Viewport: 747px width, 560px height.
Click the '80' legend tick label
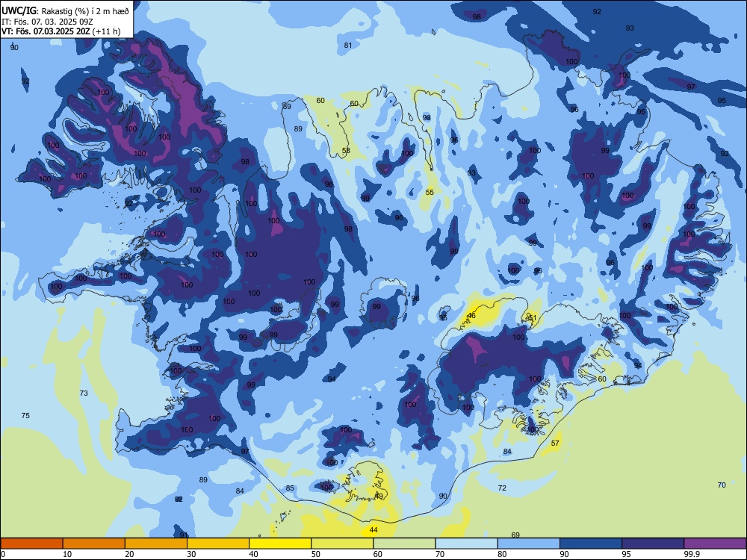point(502,554)
